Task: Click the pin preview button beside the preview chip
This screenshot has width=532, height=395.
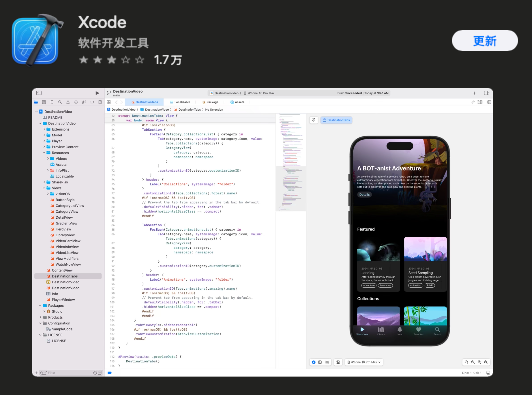Action: coord(314,120)
